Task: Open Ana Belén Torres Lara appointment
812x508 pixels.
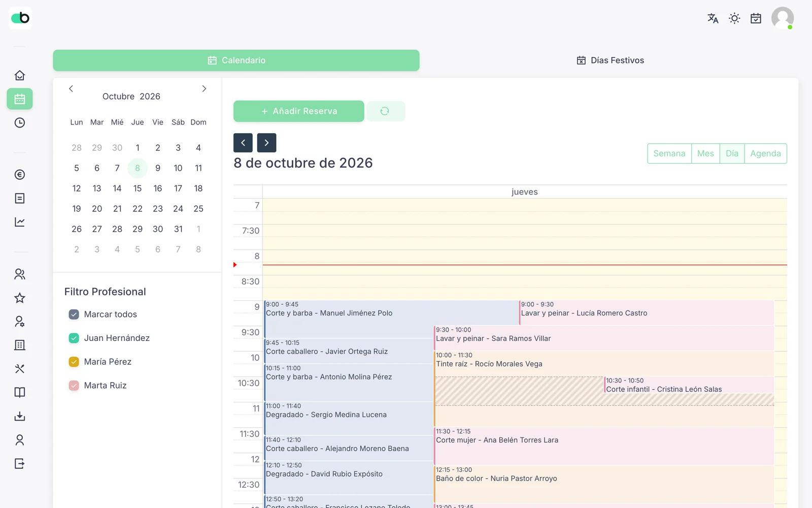Action: 604,446
